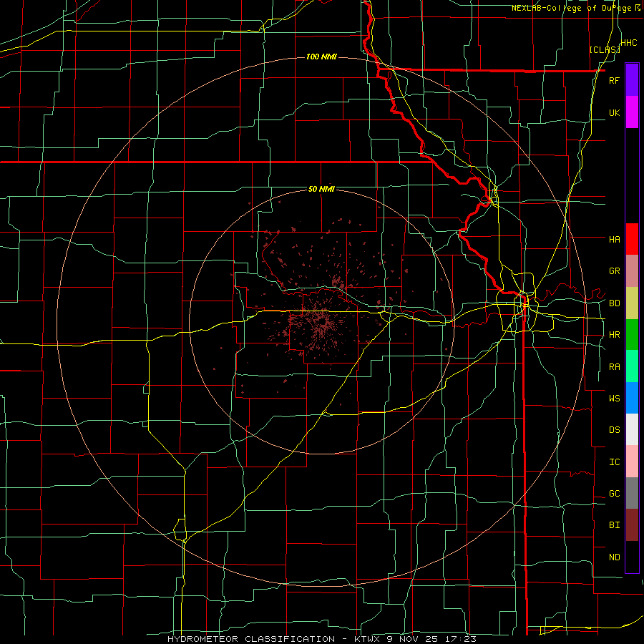Screen dimensions: 644x644
Task: Click the WS legend label
Action: [614, 398]
